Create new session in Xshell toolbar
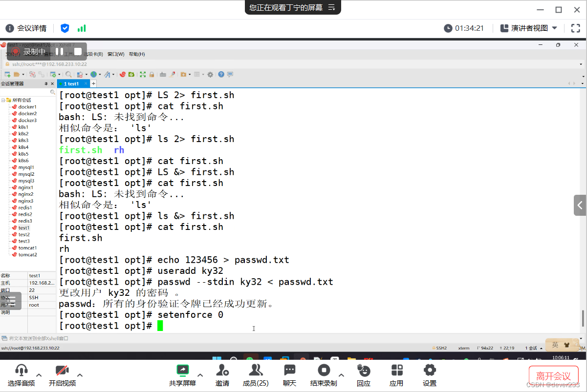587x392 pixels. (7, 75)
